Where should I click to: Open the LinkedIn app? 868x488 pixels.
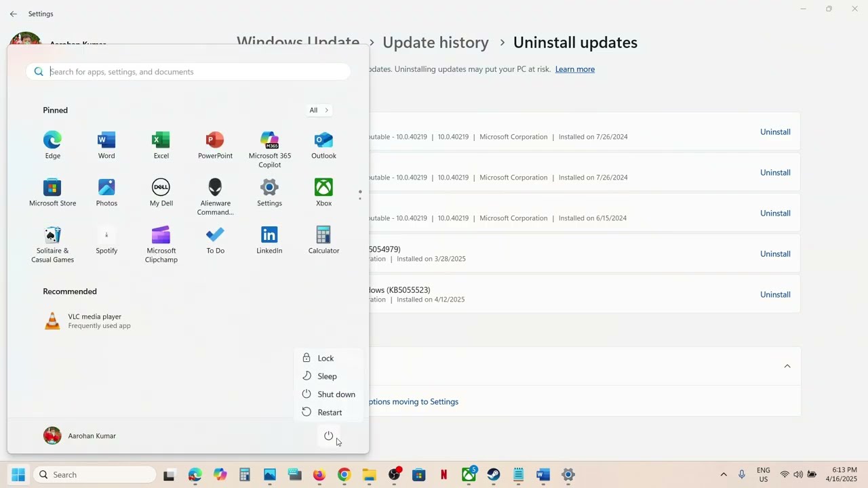pyautogui.click(x=269, y=241)
